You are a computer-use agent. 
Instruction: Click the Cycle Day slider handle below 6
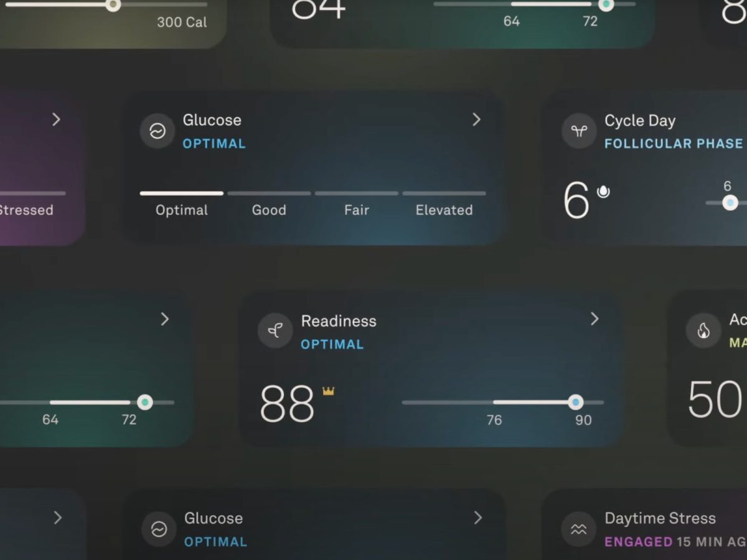(x=730, y=203)
